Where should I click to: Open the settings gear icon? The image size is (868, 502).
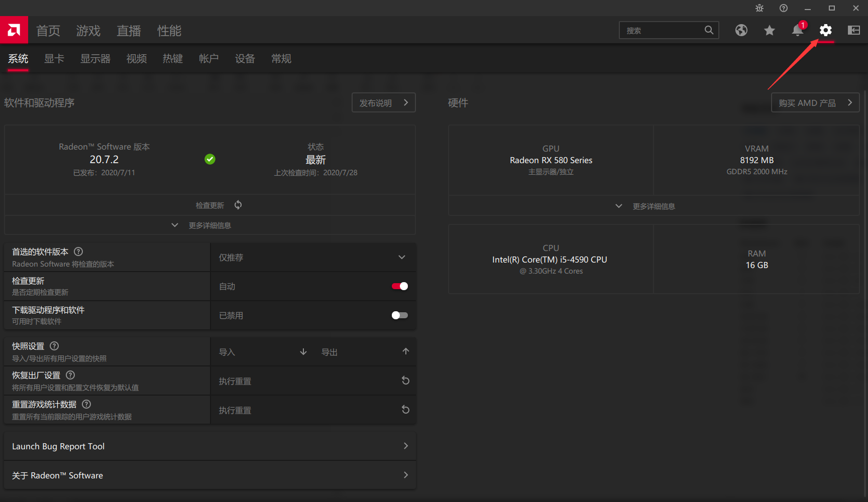pyautogui.click(x=826, y=30)
